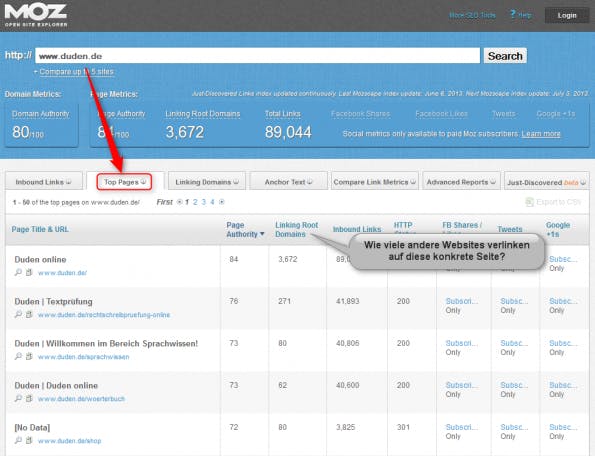The height and width of the screenshot is (456, 595).
Task: Open rechtschreibpruefung-online URL link
Action: click(x=104, y=315)
